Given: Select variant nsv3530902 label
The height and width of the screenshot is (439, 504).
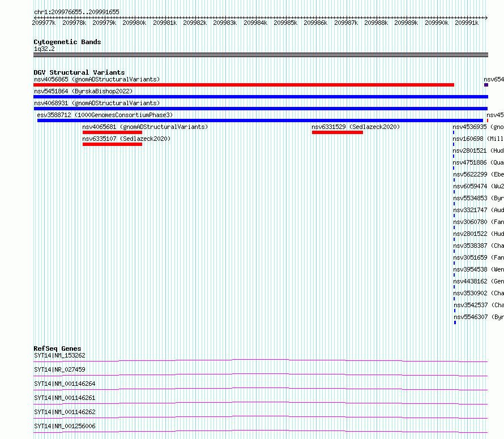Looking at the screenshot, I should pos(479,293).
